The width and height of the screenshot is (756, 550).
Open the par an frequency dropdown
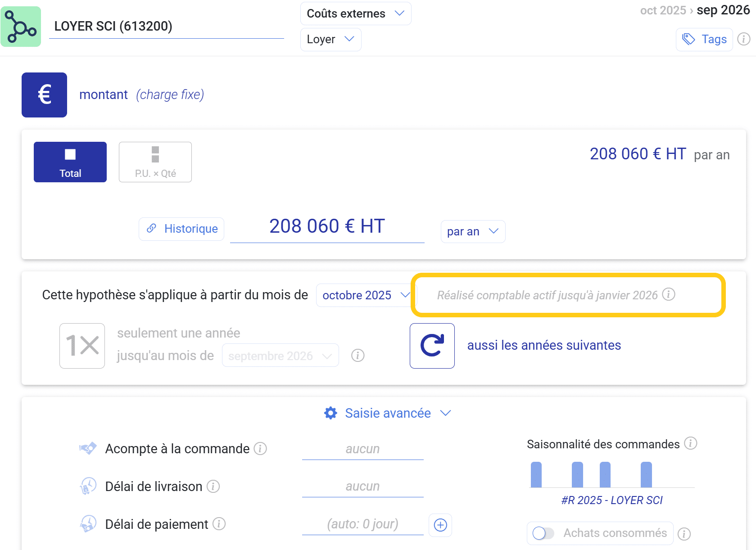pos(472,231)
